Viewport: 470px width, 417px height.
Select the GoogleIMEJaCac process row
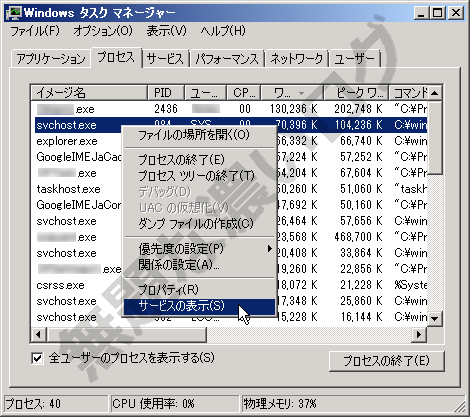[x=231, y=157]
